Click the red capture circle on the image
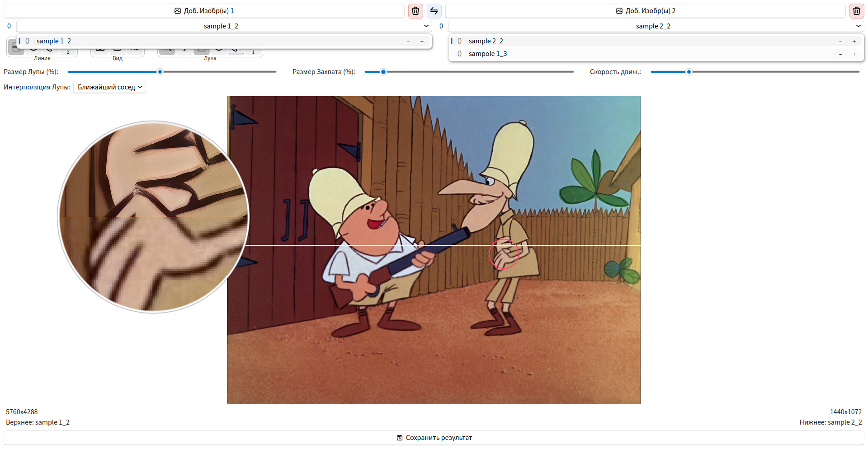The width and height of the screenshot is (868, 449). coord(504,254)
